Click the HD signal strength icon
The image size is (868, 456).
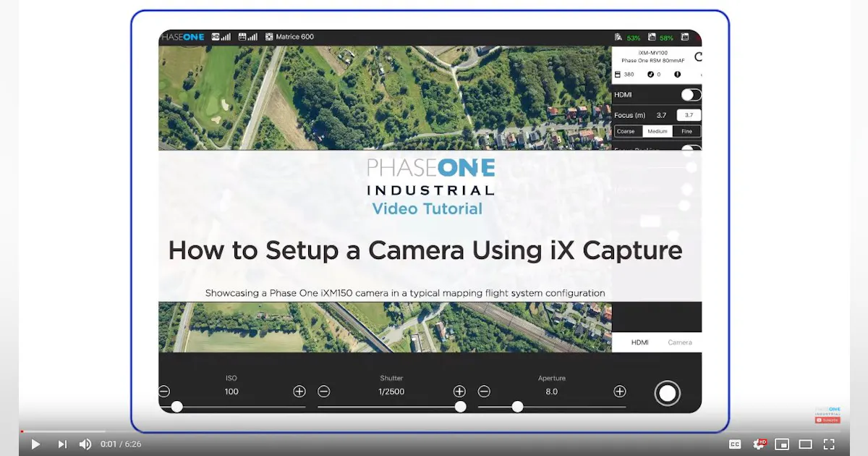click(x=220, y=37)
